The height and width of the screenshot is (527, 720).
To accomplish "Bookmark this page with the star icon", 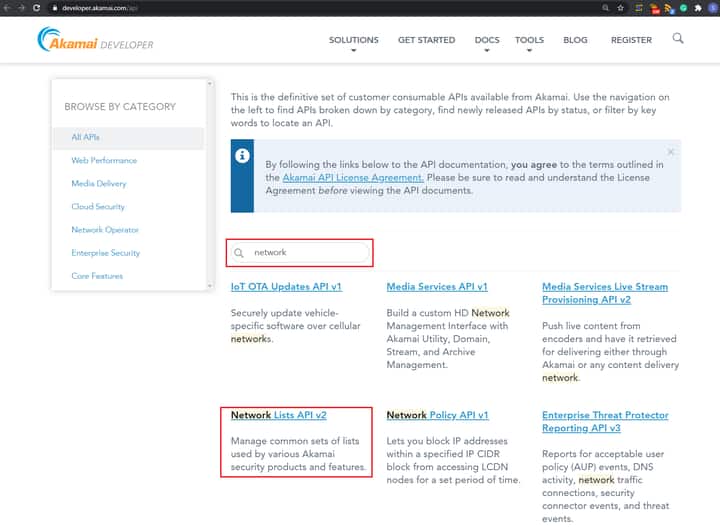I will pyautogui.click(x=621, y=7).
